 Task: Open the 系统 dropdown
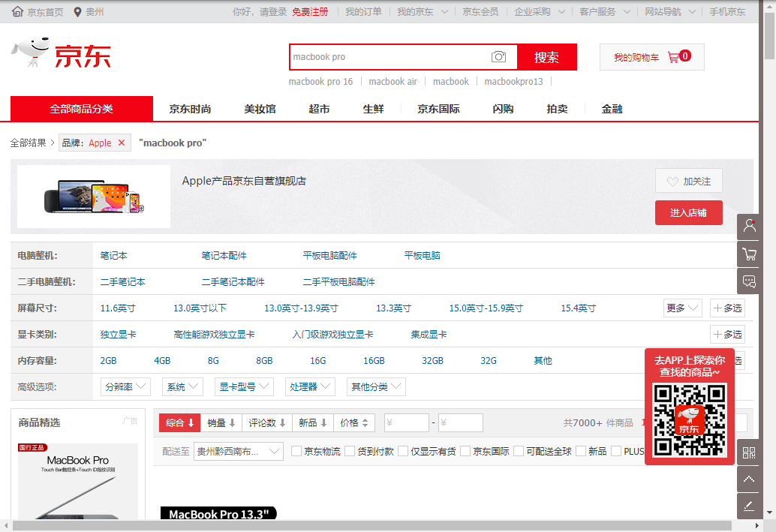pyautogui.click(x=182, y=387)
